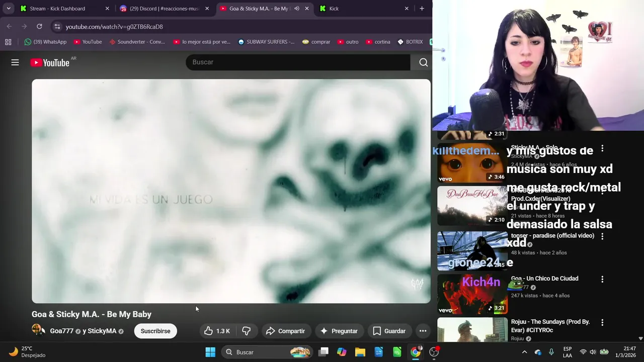Open Soundverter bookmark
644x362 pixels.
(x=137, y=42)
